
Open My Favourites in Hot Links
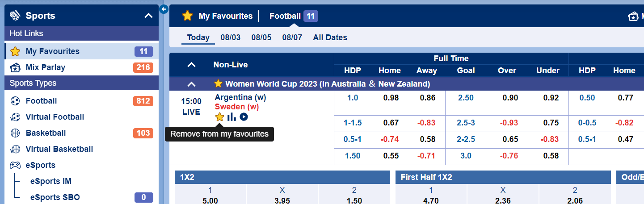pyautogui.click(x=52, y=51)
